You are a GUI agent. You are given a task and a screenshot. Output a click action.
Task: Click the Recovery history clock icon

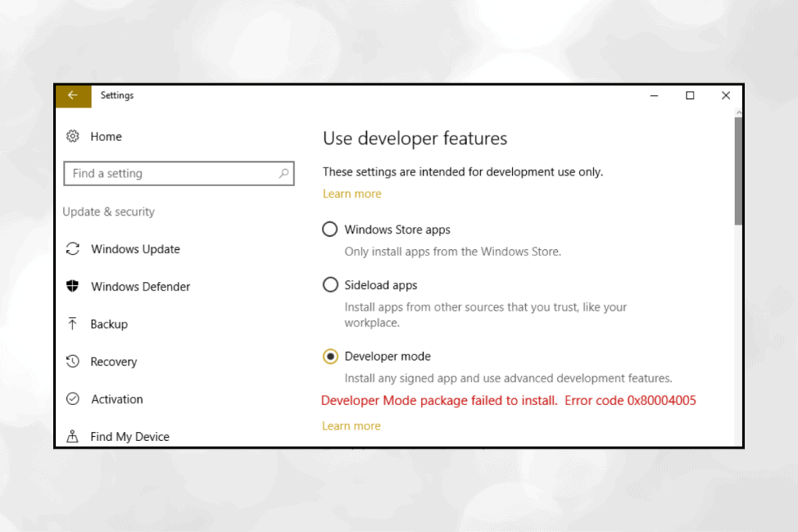click(x=72, y=361)
